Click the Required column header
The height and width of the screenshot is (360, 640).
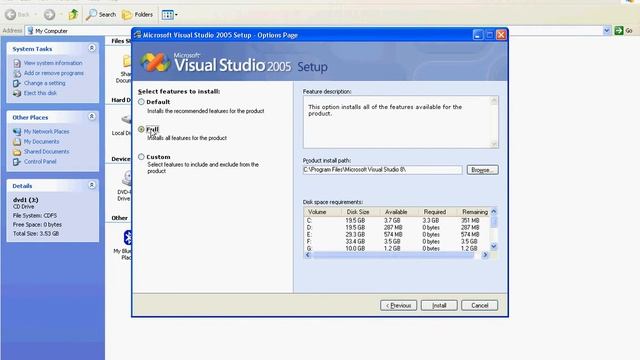[x=435, y=212]
